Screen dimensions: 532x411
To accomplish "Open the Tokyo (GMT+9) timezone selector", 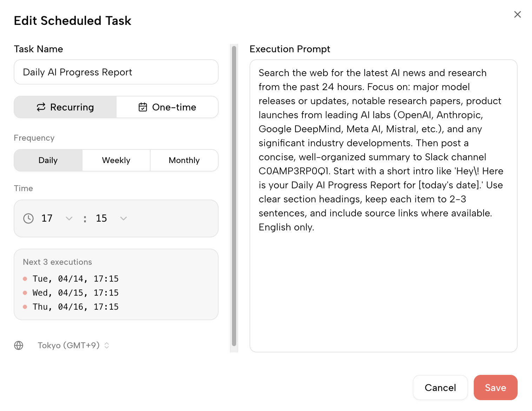I will coord(69,345).
